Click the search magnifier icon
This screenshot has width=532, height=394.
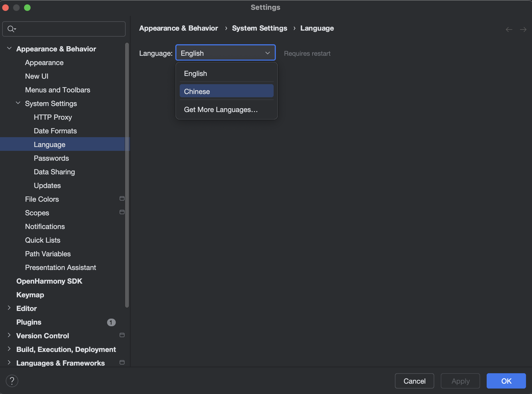[11, 29]
